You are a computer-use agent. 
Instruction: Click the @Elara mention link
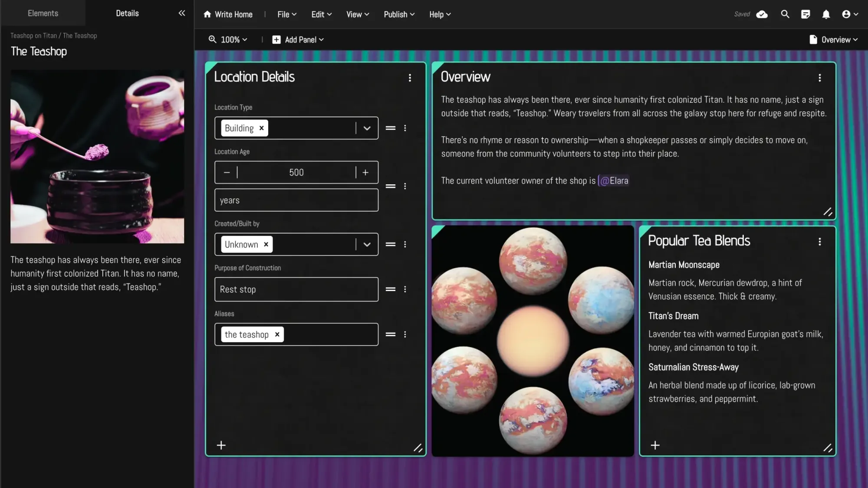point(614,180)
